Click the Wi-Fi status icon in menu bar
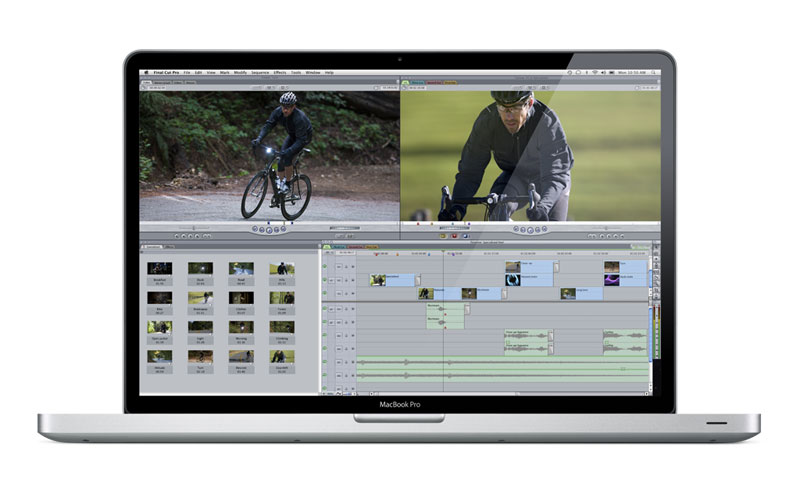This screenshot has width=800, height=487. coord(598,73)
